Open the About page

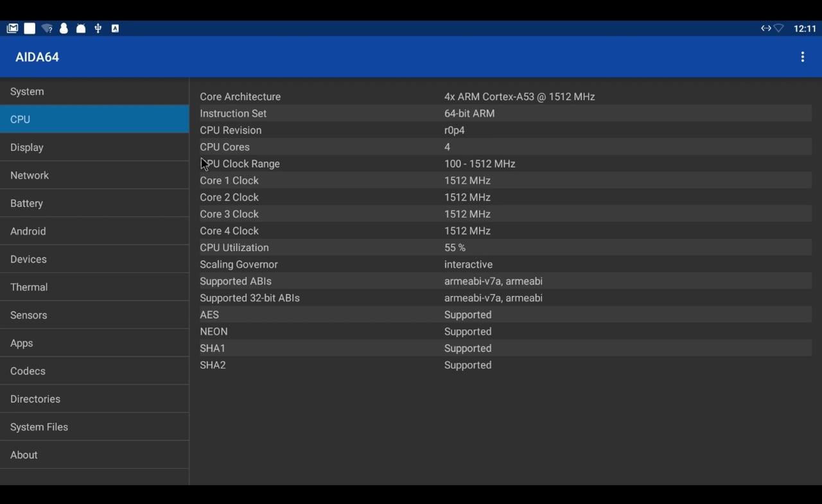point(94,455)
